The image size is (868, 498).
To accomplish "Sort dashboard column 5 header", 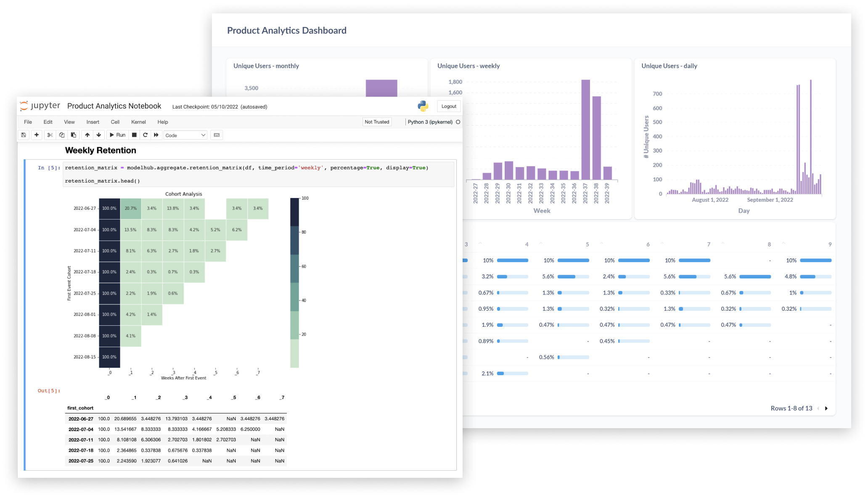I will (x=587, y=244).
